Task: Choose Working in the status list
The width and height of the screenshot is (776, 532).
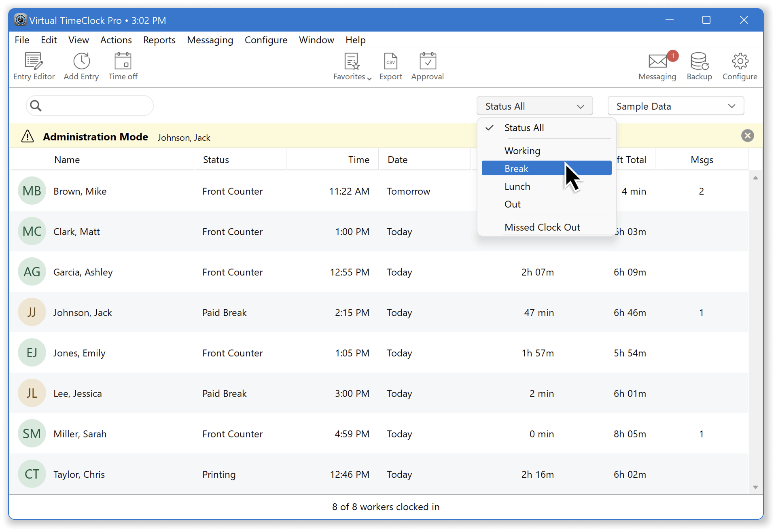Action: tap(547, 151)
